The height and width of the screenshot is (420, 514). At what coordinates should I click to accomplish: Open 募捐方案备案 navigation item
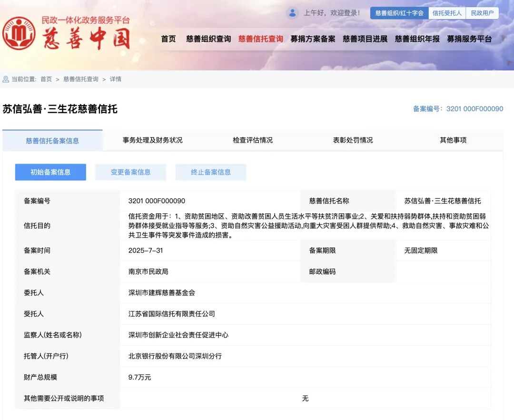coord(313,39)
